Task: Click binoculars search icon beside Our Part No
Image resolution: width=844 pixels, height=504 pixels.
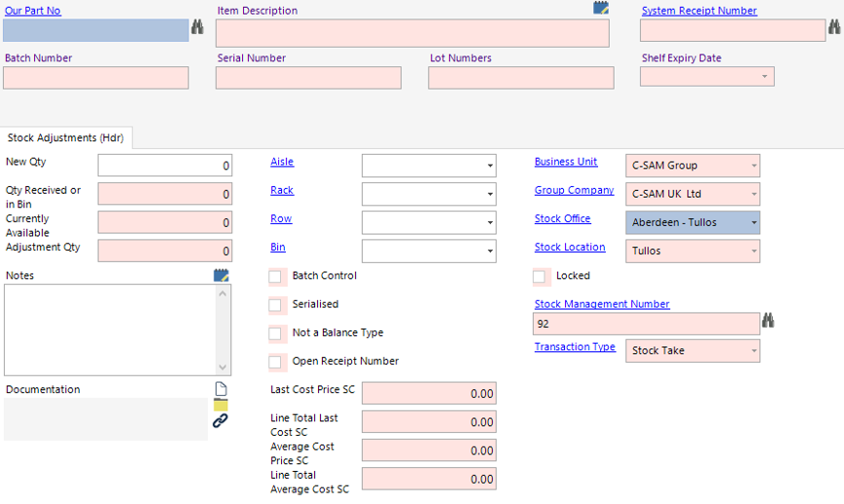Action: click(197, 29)
